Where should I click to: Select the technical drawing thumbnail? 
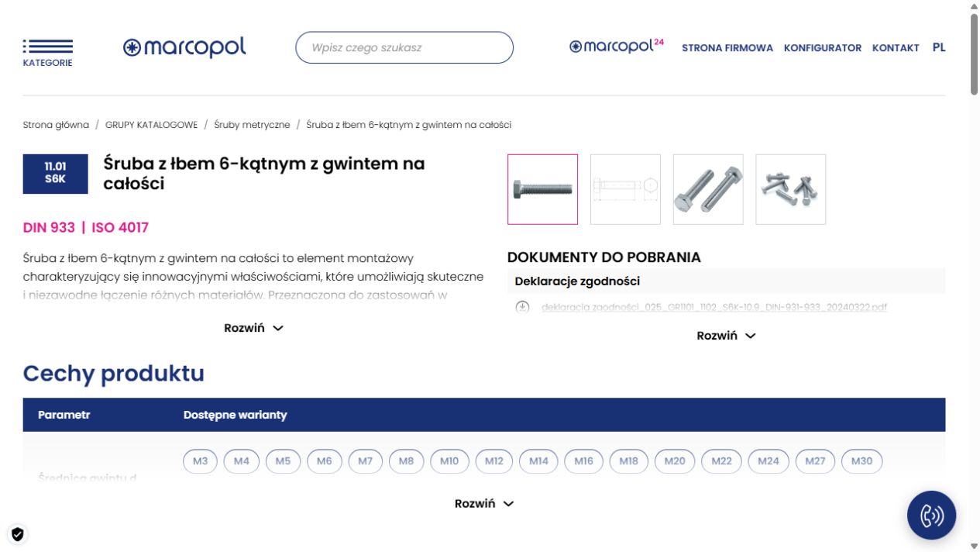tap(625, 189)
